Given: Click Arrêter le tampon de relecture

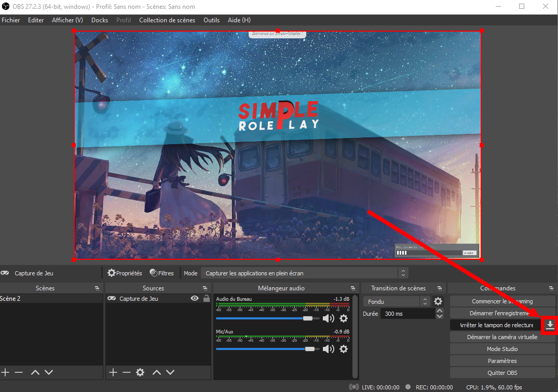Looking at the screenshot, I should [496, 325].
